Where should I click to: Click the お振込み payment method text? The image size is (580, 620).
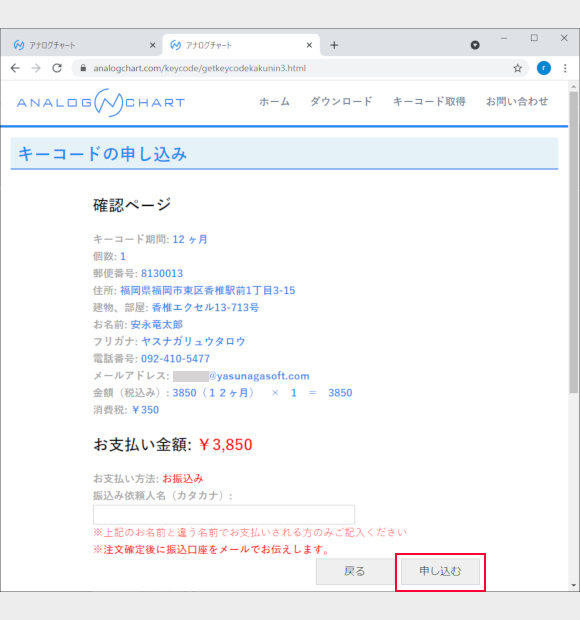[x=183, y=479]
